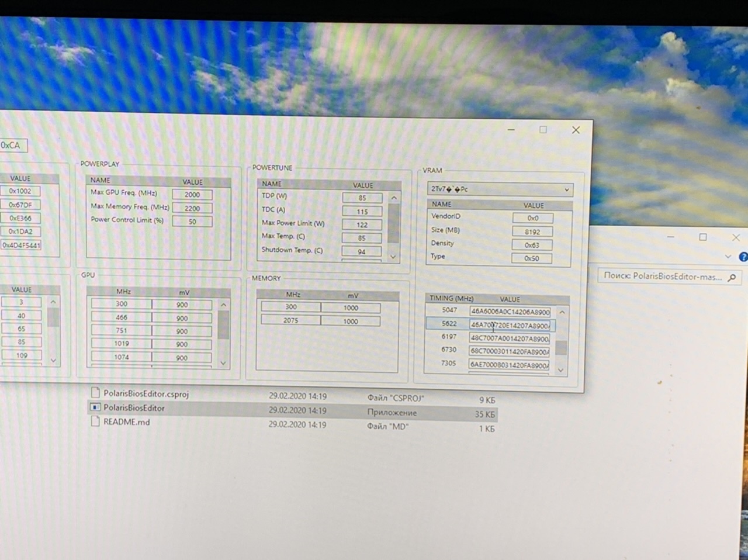Click the GPU 300 MHz cell
The width and height of the screenshot is (748, 560).
(122, 304)
